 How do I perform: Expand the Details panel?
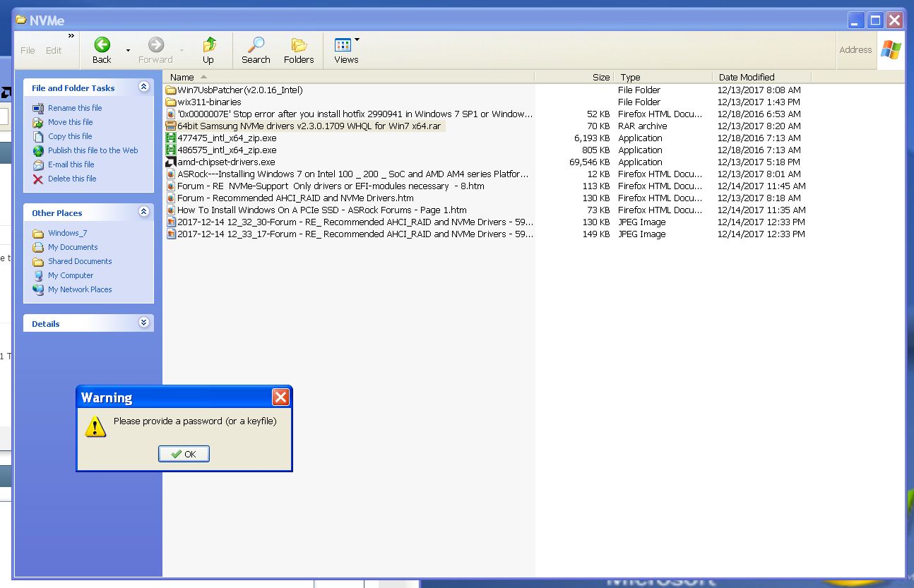click(x=144, y=323)
